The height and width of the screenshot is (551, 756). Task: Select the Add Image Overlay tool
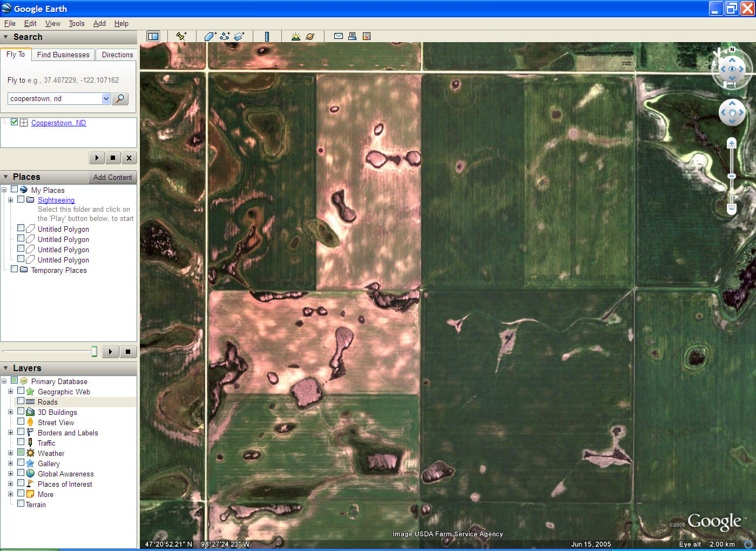239,36
